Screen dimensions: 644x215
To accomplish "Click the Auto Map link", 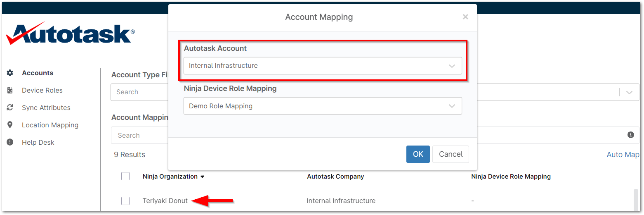I will coord(623,155).
